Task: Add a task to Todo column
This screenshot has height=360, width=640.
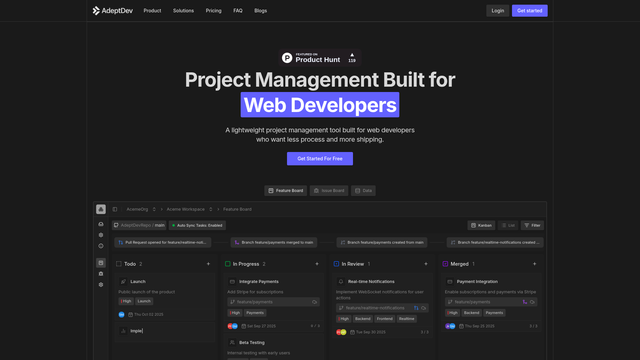Action: point(208,264)
